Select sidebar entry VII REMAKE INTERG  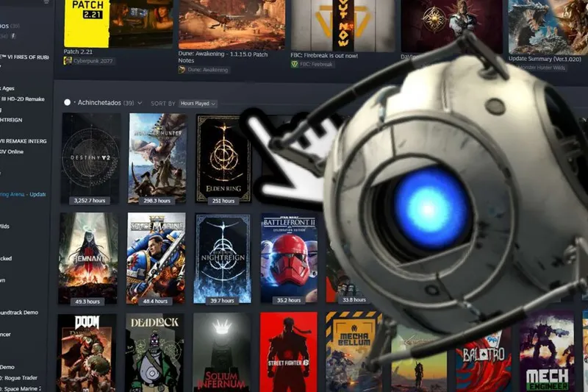[24, 141]
